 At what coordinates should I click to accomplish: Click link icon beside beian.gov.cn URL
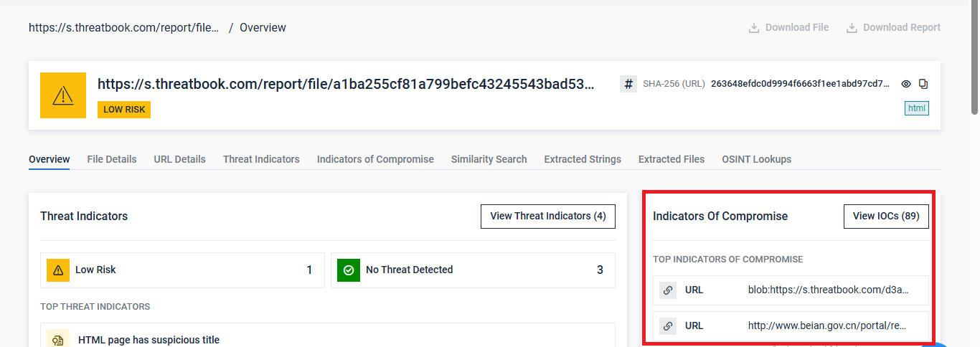668,326
